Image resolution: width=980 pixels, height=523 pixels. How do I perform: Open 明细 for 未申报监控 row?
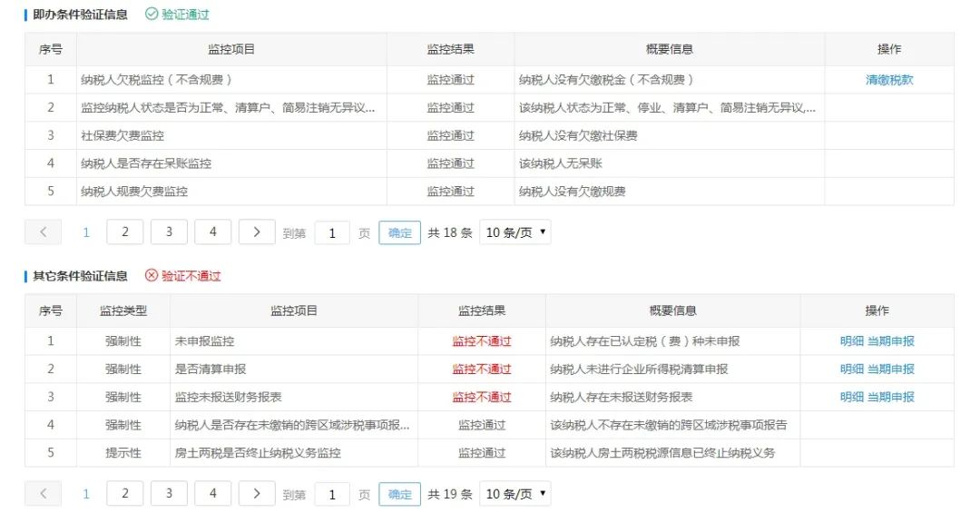click(851, 341)
